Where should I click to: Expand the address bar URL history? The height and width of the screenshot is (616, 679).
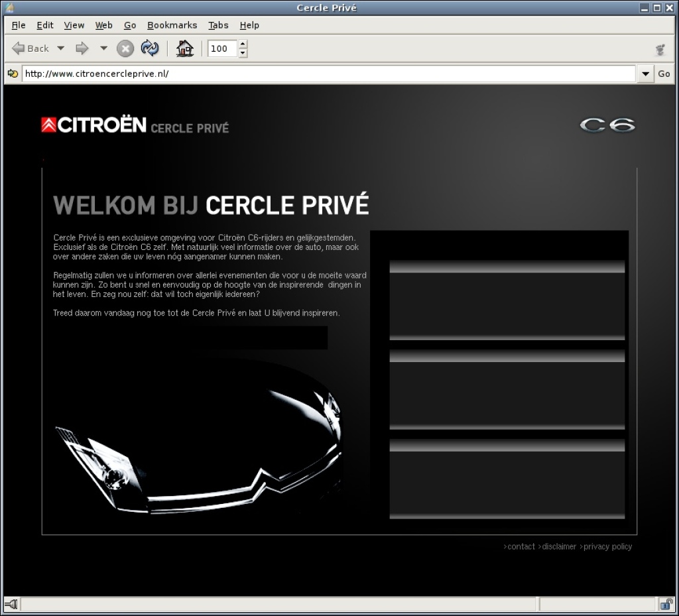point(645,74)
